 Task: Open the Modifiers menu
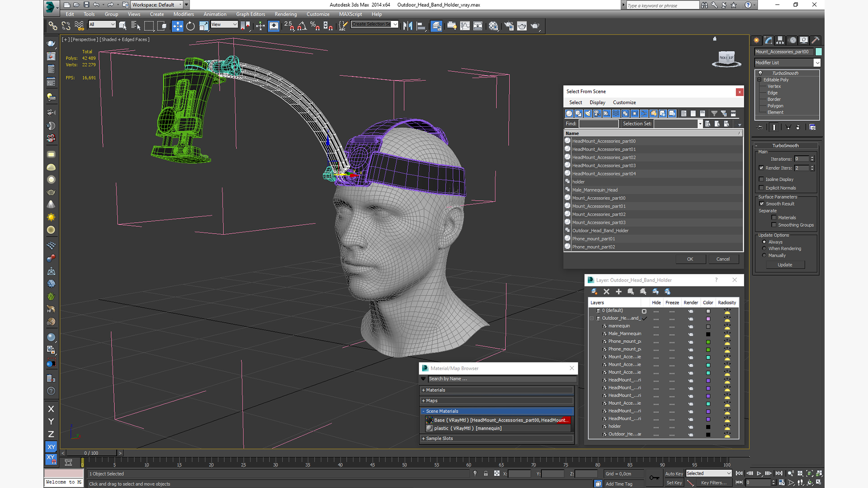184,14
